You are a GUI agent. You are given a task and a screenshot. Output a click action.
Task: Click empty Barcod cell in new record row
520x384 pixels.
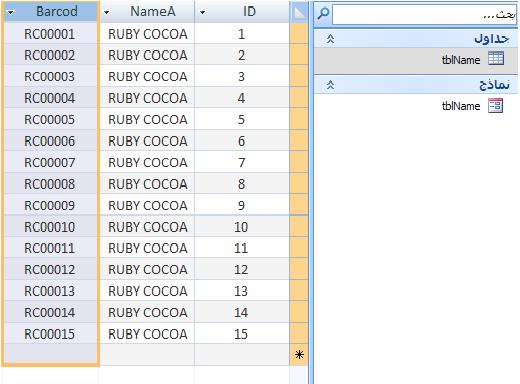tap(51, 354)
